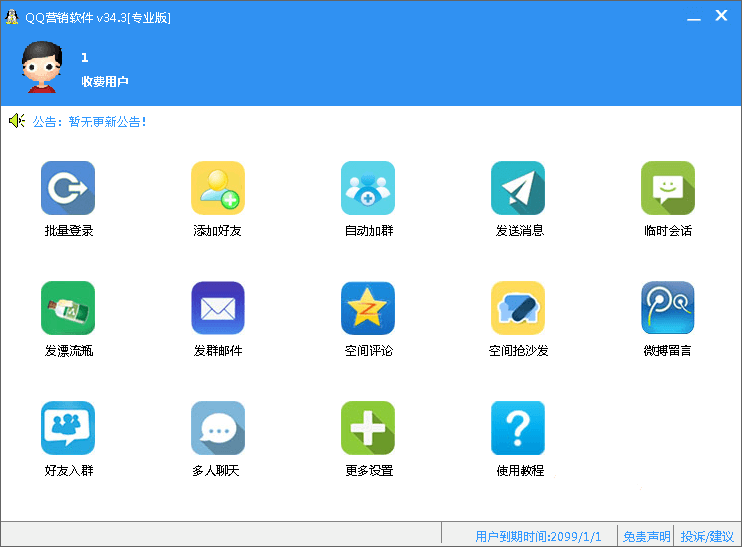Open the 批量登录 batch login icon
This screenshot has width=742, height=547.
click(x=68, y=188)
